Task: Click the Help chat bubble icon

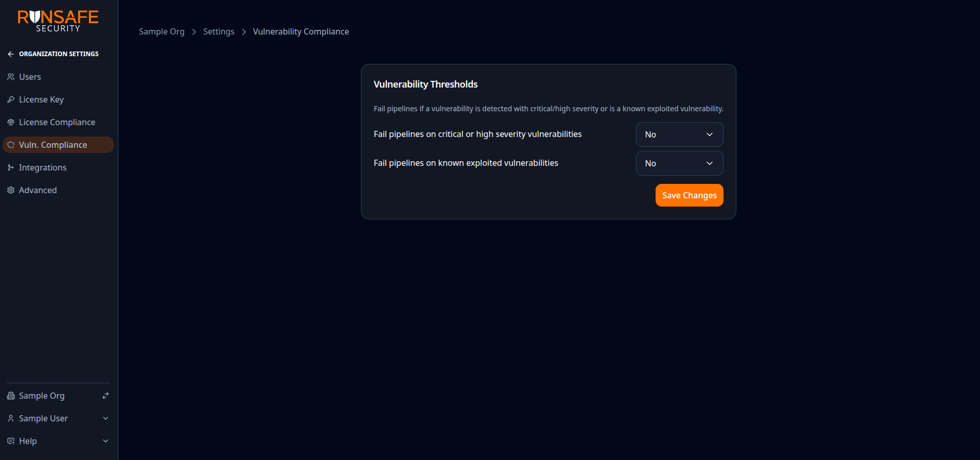Action: 11,440
